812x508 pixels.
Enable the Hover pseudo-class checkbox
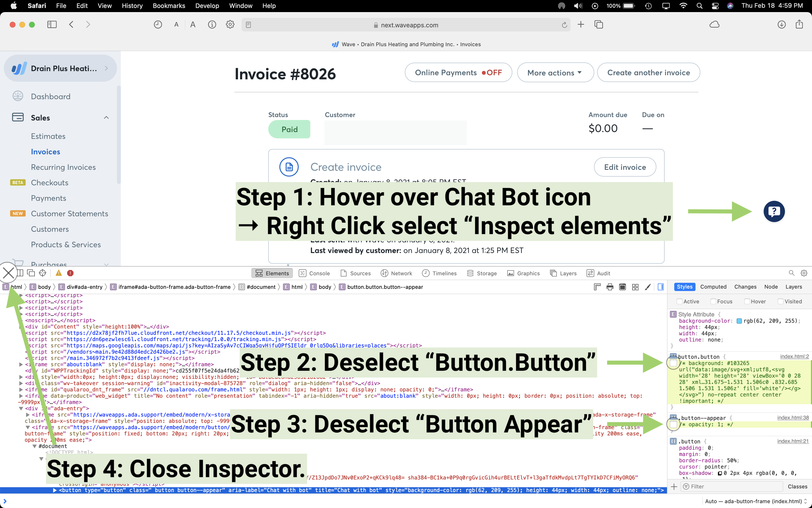point(747,301)
